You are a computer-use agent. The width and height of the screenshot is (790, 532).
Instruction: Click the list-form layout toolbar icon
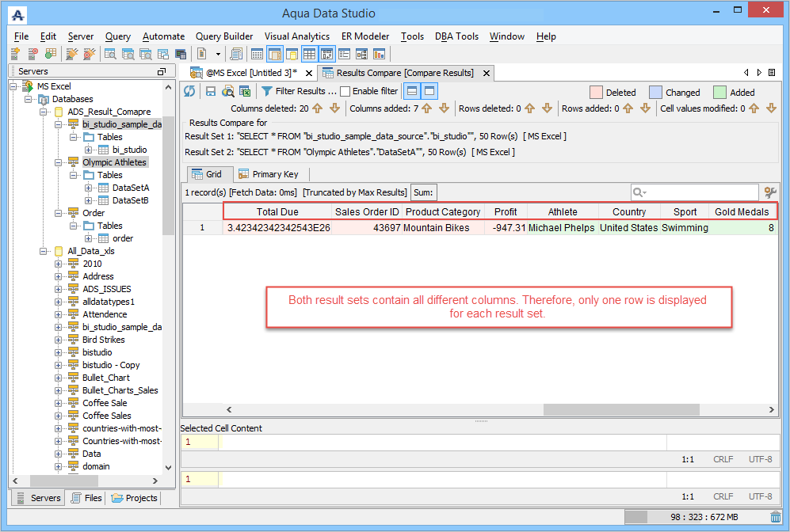344,53
